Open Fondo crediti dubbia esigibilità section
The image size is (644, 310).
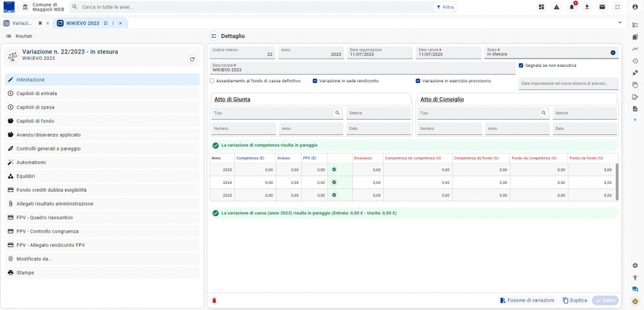tap(102, 190)
